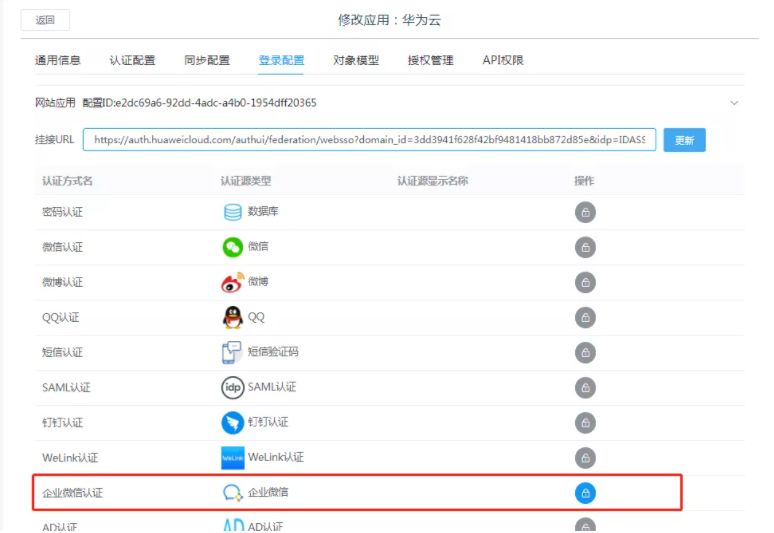Click the DingTalk 钉钉 icon
The height and width of the screenshot is (533, 774).
point(232,422)
